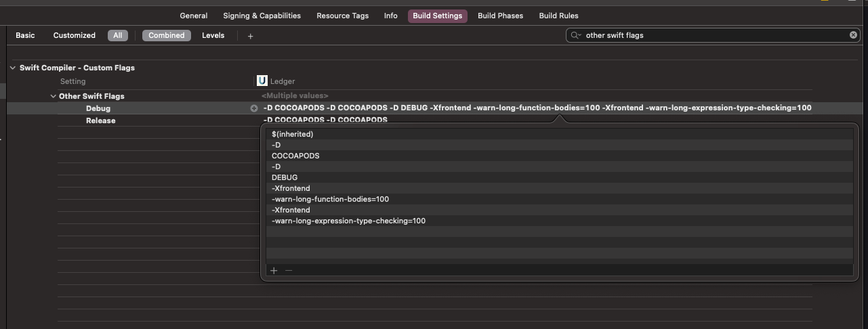The width and height of the screenshot is (868, 329).
Task: Select the COCOAPODS entry in popup
Action: [559, 156]
